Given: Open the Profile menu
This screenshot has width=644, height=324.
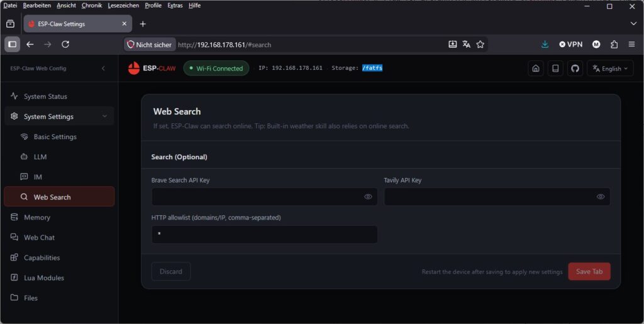Looking at the screenshot, I should 153,5.
